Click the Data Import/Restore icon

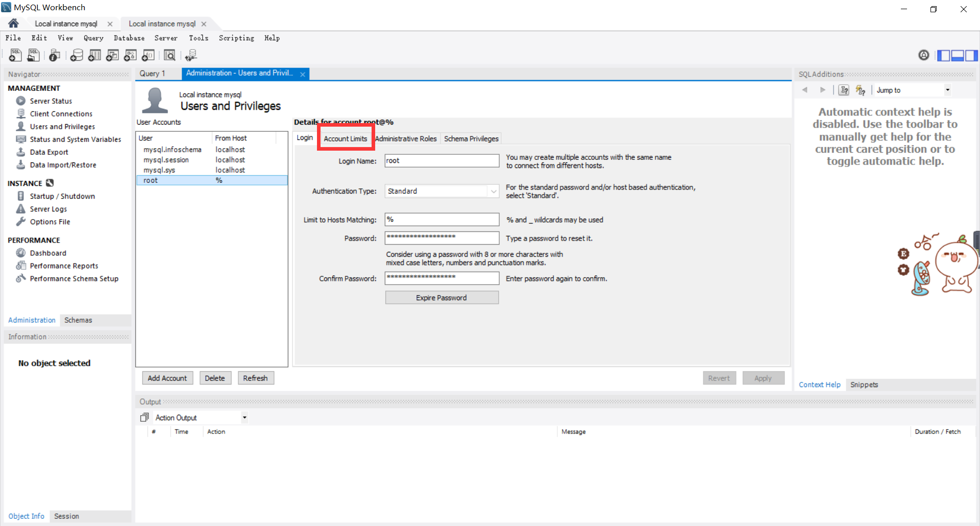point(20,164)
